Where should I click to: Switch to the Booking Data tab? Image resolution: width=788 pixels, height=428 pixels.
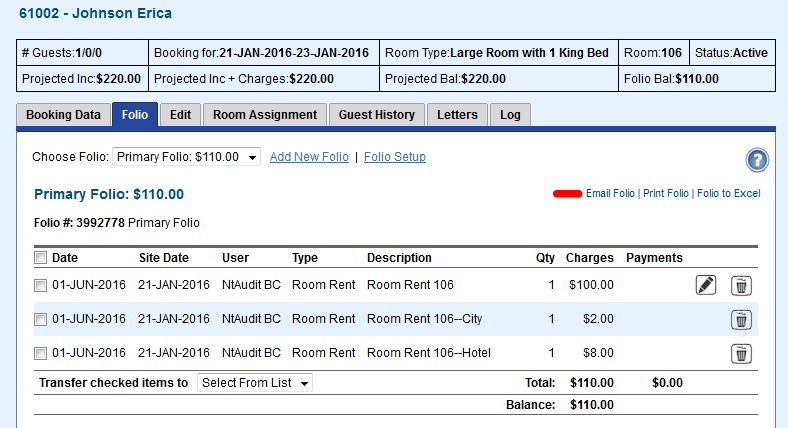click(63, 115)
